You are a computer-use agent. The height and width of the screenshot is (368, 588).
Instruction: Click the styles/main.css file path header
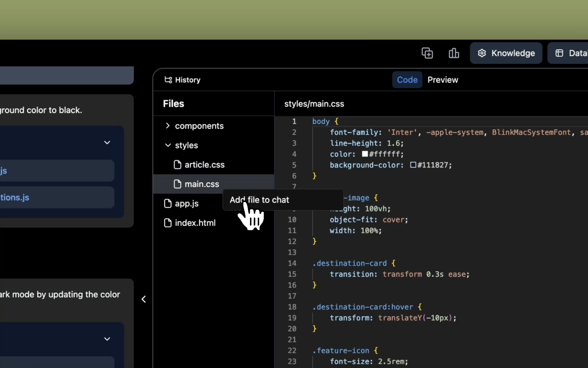pyautogui.click(x=314, y=104)
